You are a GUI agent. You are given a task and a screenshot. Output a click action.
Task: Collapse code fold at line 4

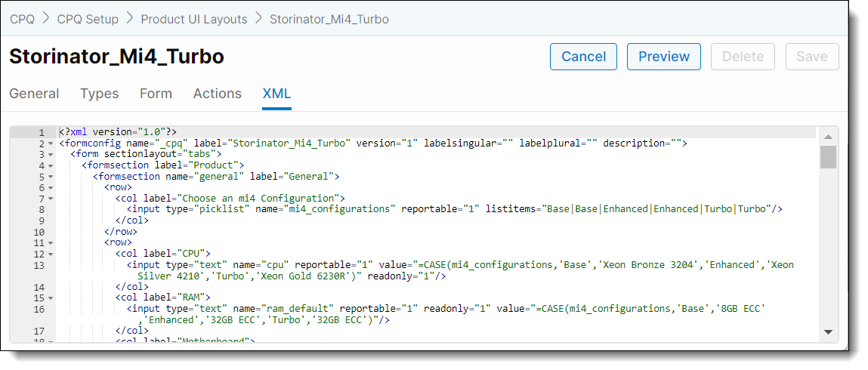coord(51,166)
